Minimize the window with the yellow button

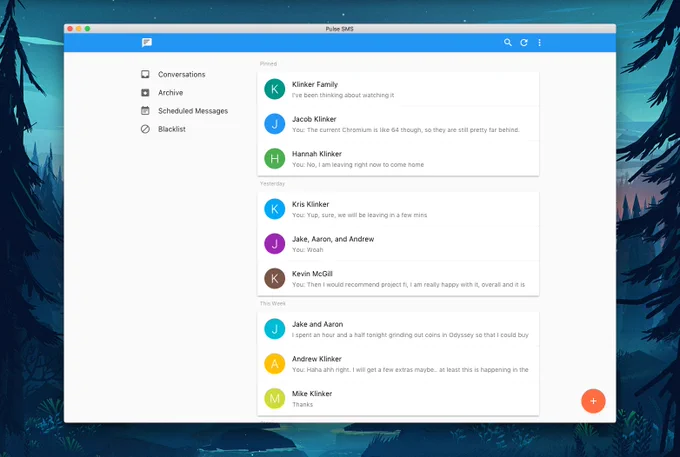[x=78, y=29]
